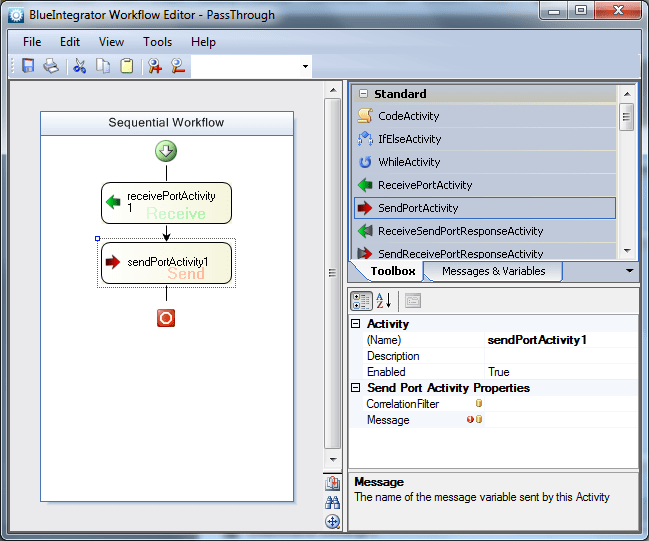
Task: Toggle Categorized property view
Action: click(x=361, y=301)
